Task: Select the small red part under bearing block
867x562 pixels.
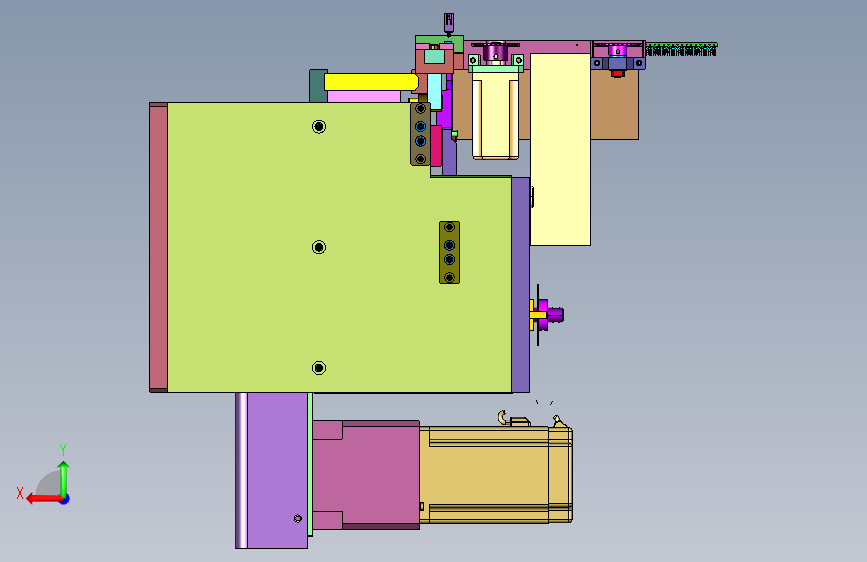Action: pyautogui.click(x=618, y=74)
